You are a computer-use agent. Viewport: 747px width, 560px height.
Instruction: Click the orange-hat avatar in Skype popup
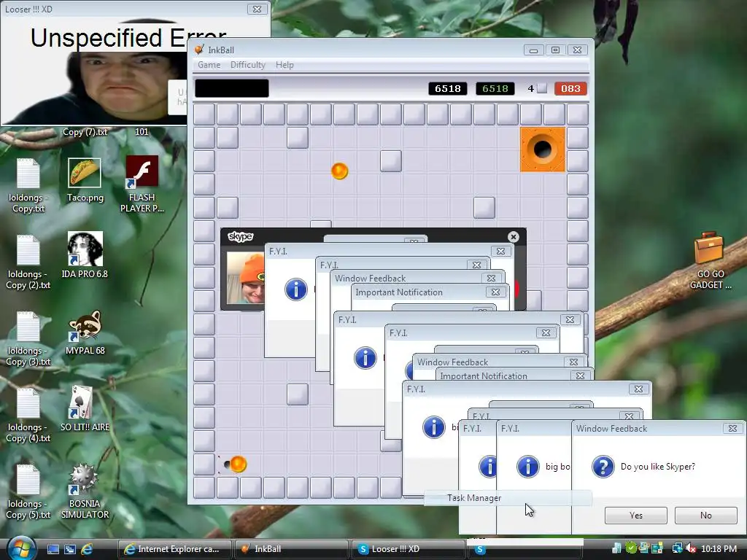coord(245,278)
